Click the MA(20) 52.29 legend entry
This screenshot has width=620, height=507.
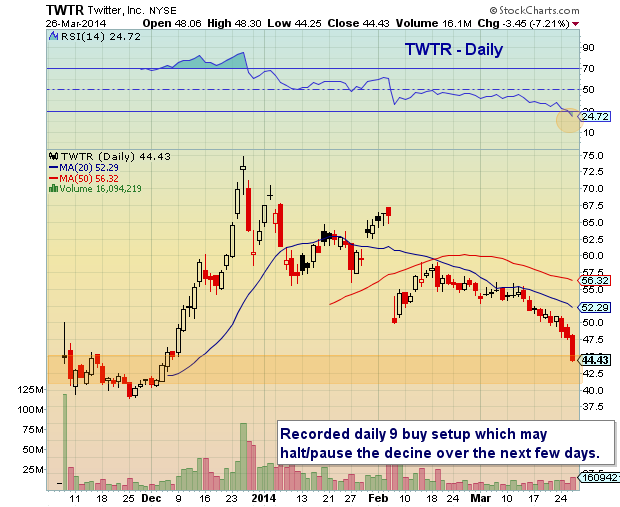point(84,168)
